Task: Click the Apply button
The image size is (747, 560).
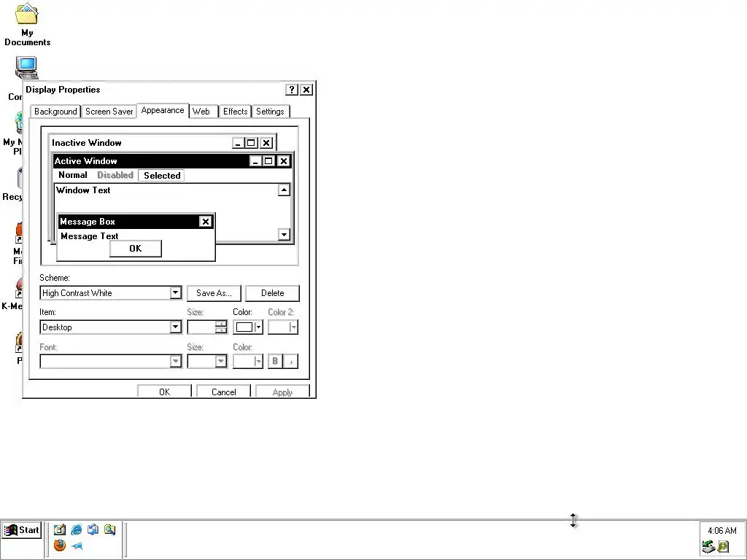Action: pos(282,391)
